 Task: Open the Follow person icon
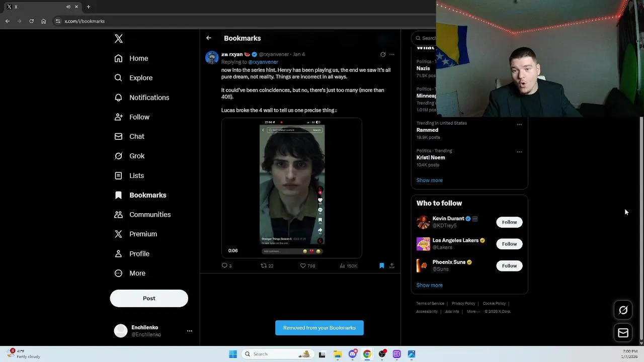[x=118, y=117]
